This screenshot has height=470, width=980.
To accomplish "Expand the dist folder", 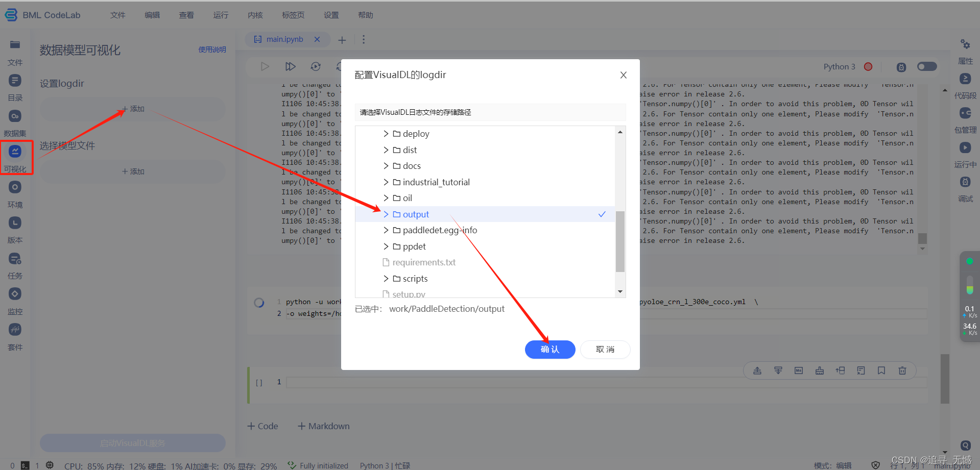I will (x=386, y=150).
